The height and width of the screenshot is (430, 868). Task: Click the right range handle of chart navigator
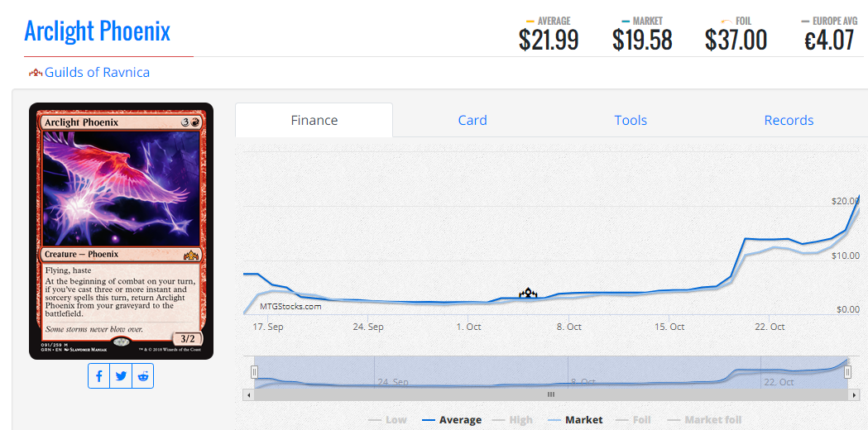click(x=847, y=372)
